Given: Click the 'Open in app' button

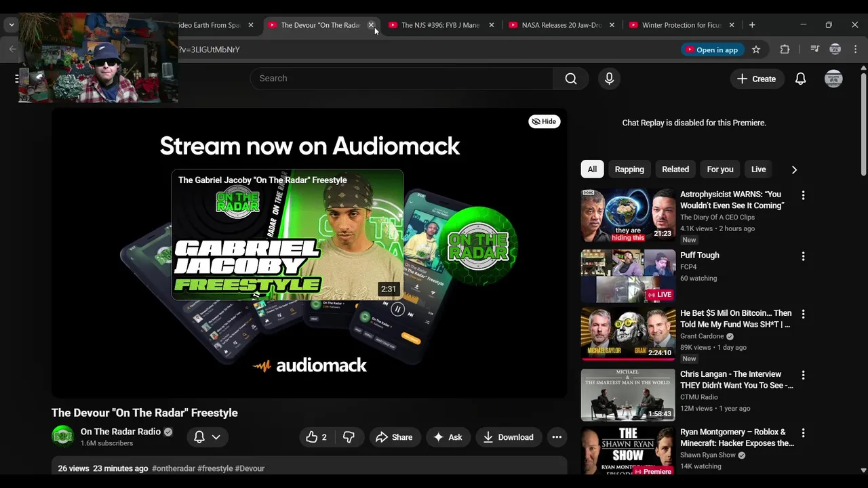Looking at the screenshot, I should pos(712,49).
